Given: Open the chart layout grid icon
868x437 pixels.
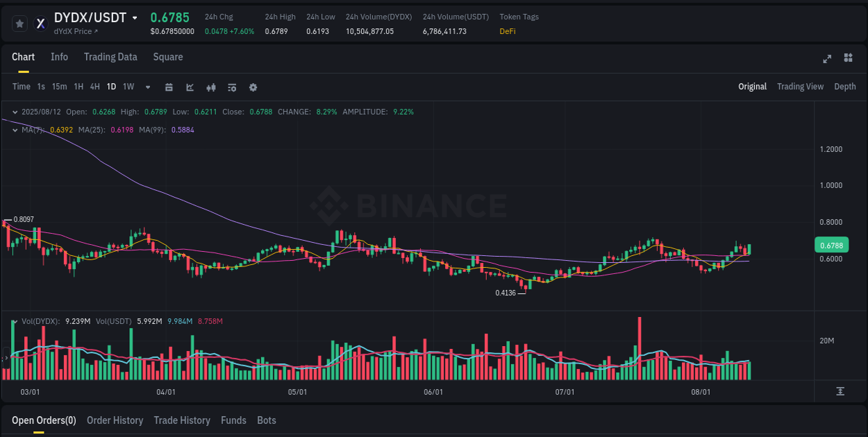Looking at the screenshot, I should pos(847,59).
